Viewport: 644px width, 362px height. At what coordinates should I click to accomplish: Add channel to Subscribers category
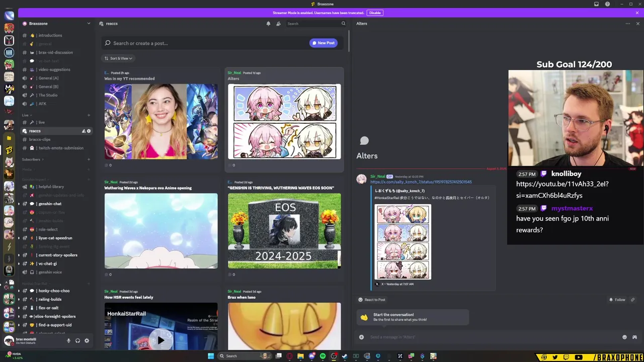tap(89, 159)
